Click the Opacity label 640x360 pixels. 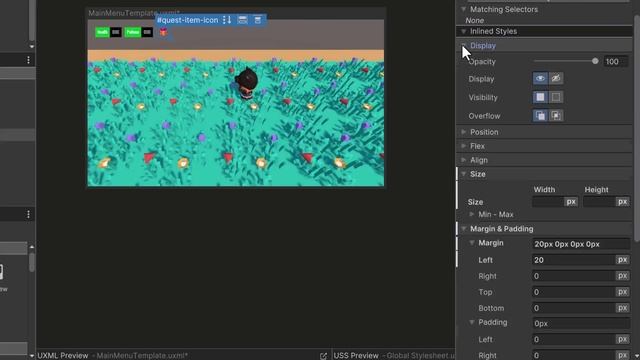point(482,62)
